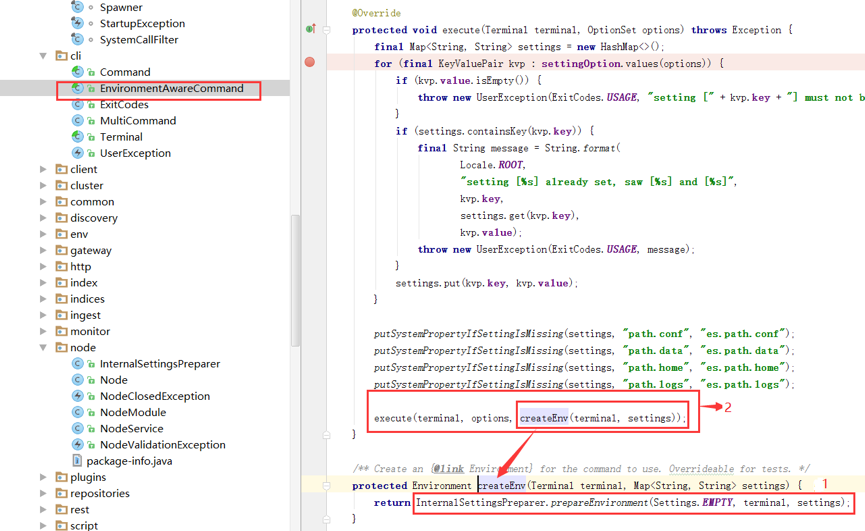Click the override gutter icon beside execute method

311,29
